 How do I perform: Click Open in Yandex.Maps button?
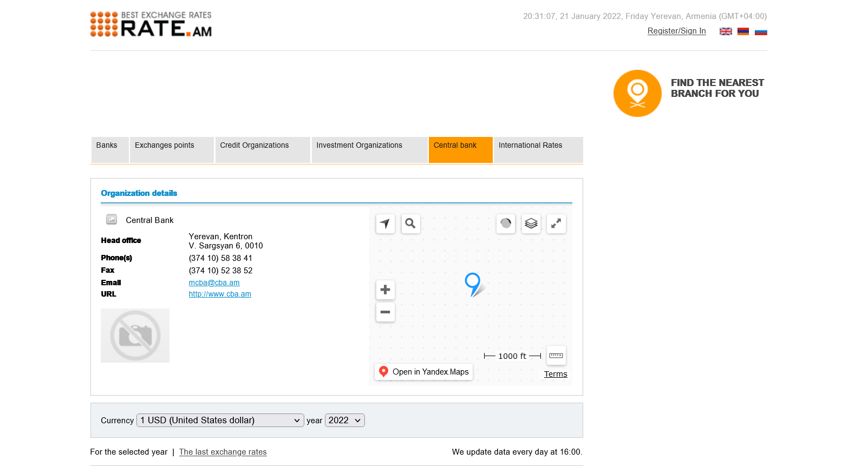[423, 372]
